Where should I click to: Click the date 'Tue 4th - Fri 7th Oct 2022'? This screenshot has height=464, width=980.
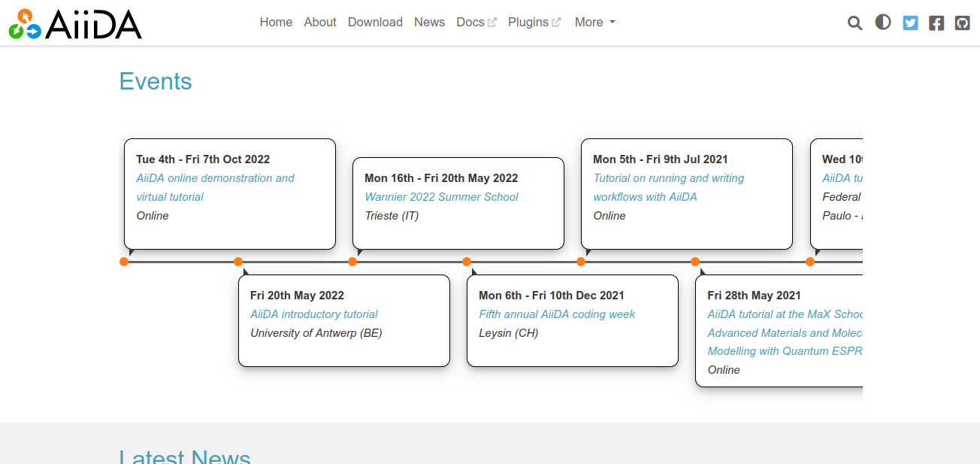pos(203,159)
